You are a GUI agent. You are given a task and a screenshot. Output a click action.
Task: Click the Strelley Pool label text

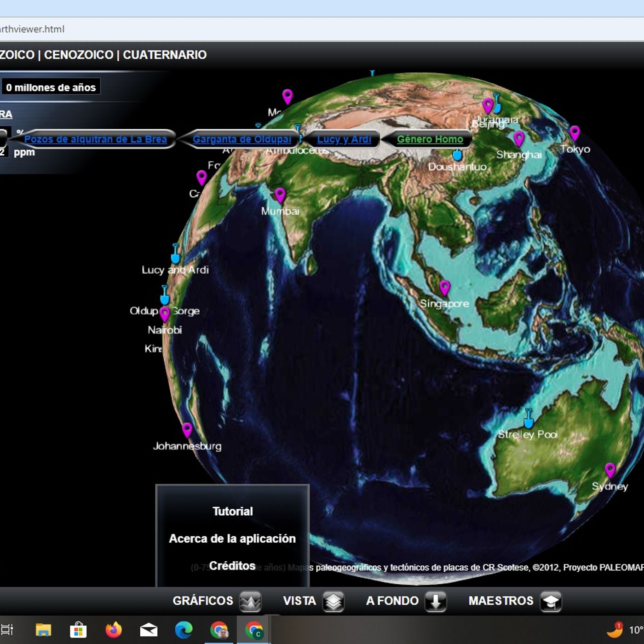(x=528, y=434)
